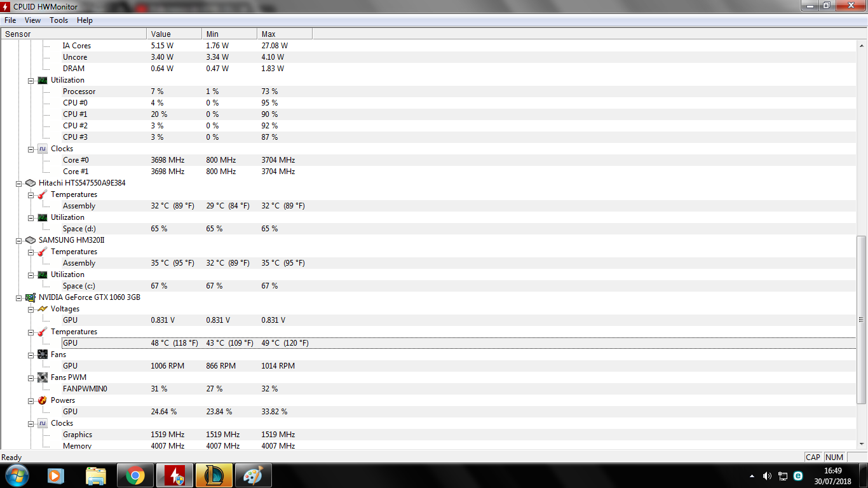Collapse the Powers group
The width and height of the screenshot is (868, 488).
(31, 400)
